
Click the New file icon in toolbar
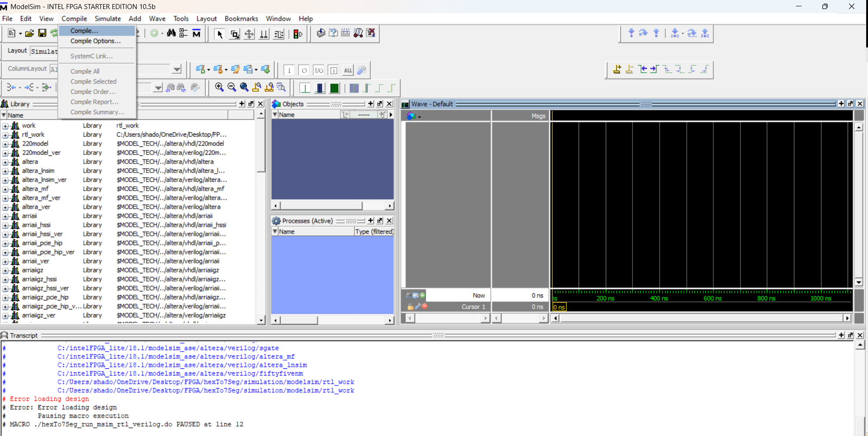pyautogui.click(x=12, y=33)
